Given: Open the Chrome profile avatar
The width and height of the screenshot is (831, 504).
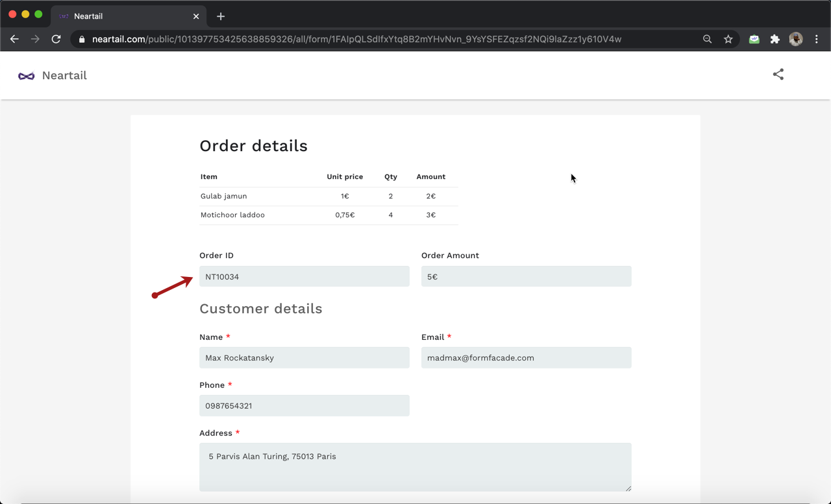Looking at the screenshot, I should click(795, 39).
